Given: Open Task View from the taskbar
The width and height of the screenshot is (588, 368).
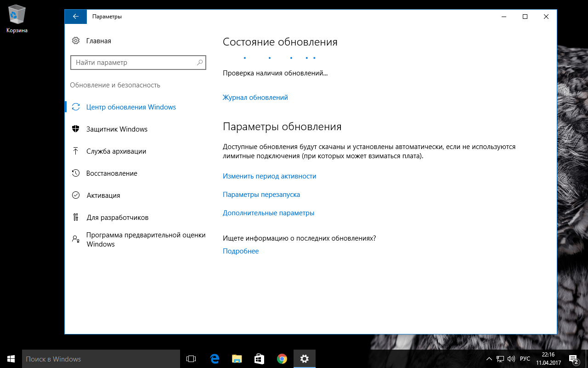Looking at the screenshot, I should coord(191,359).
